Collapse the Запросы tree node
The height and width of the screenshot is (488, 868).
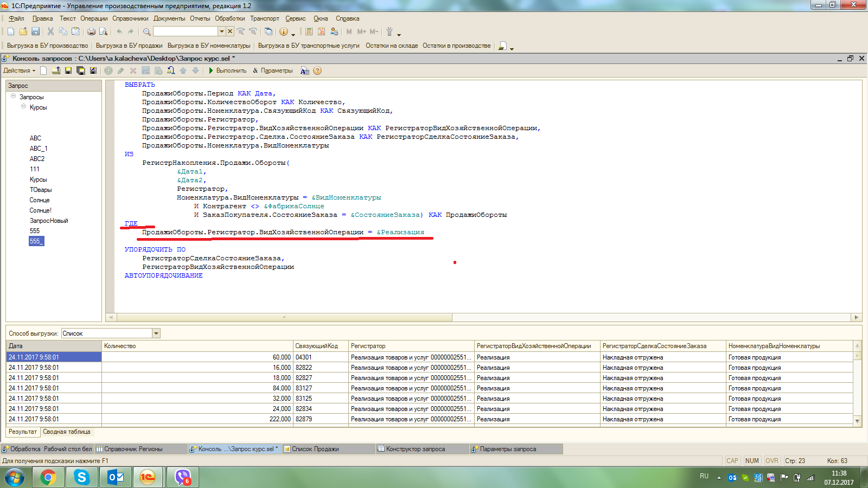click(x=13, y=96)
